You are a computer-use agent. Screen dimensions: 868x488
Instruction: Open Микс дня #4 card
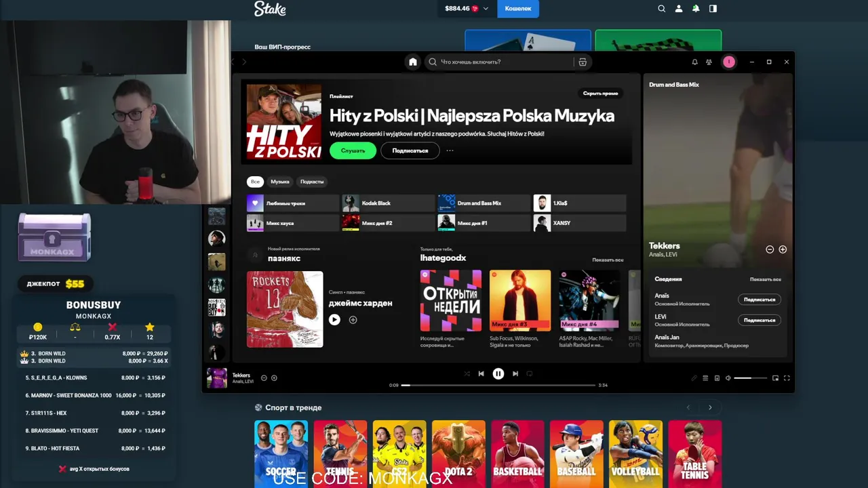(589, 308)
